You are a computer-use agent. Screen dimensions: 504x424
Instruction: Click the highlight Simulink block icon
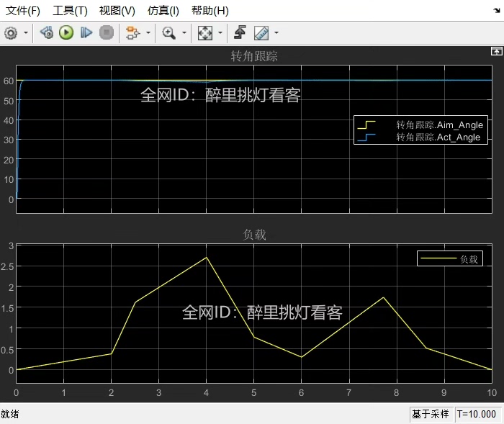[132, 33]
